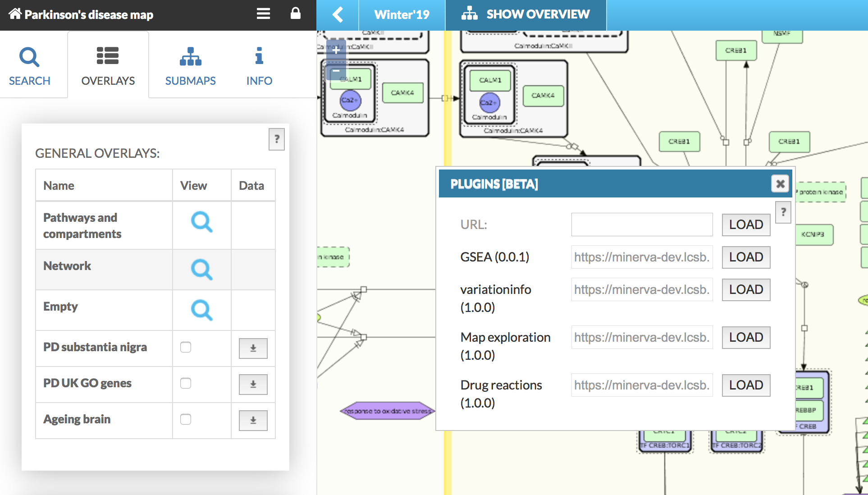Load the Drug reactions plugin
868x495 pixels.
click(x=746, y=385)
